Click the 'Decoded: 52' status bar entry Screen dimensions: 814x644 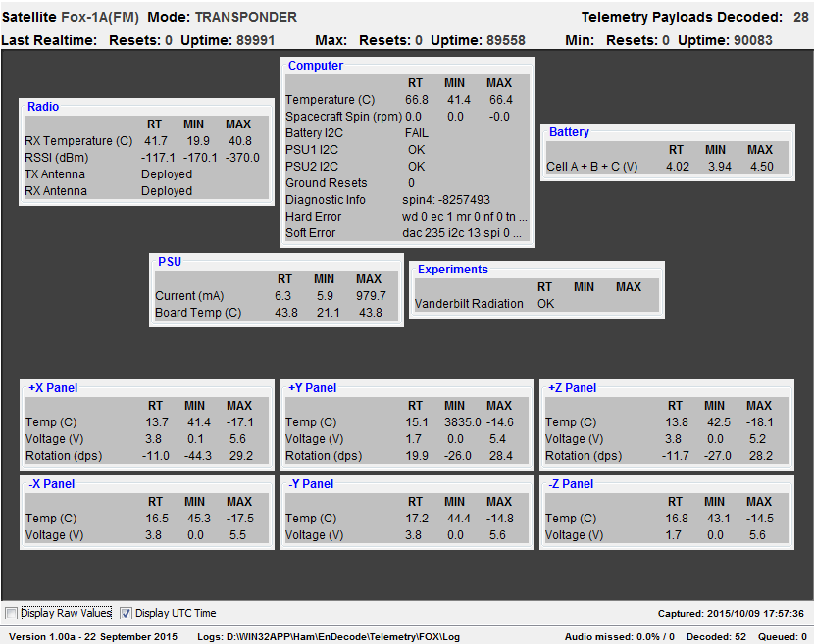click(x=716, y=637)
